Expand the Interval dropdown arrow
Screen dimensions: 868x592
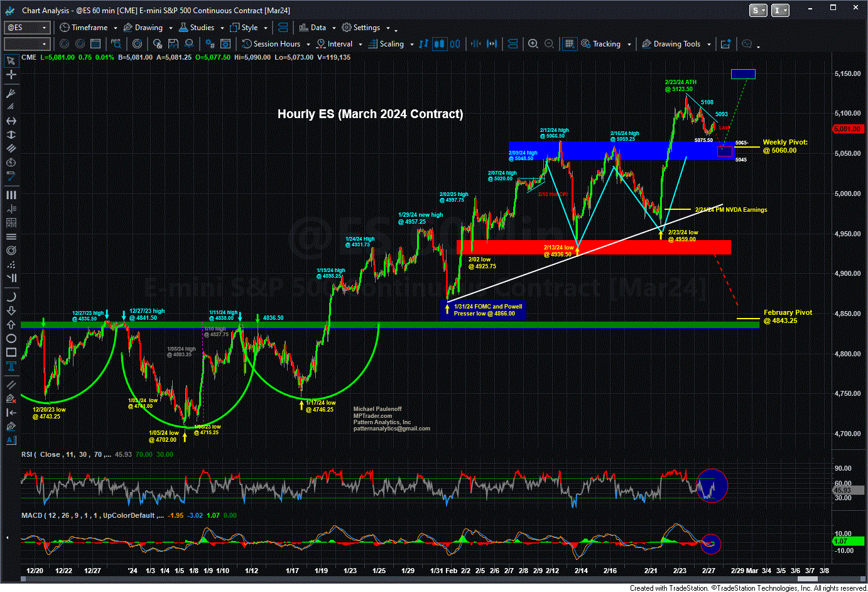(360, 44)
